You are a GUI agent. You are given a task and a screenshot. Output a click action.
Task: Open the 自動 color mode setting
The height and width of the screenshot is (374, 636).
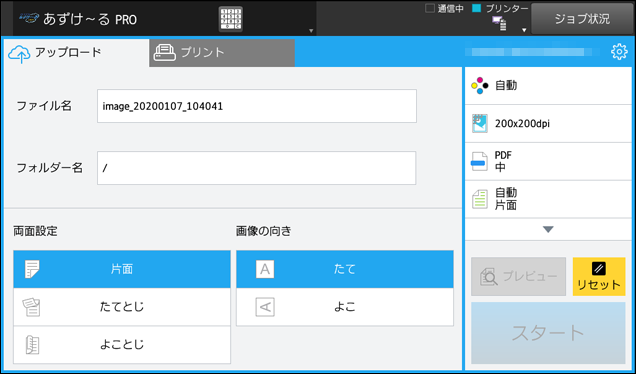(548, 86)
